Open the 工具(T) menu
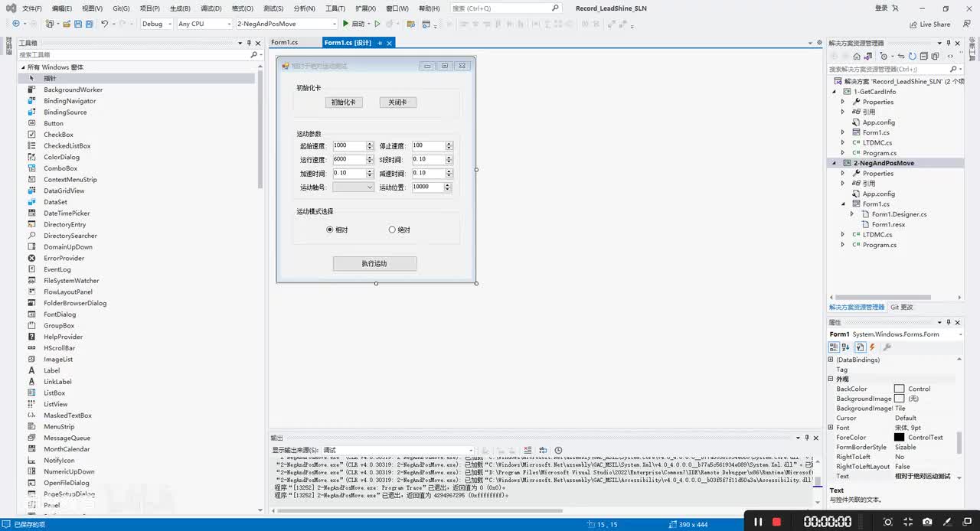Image resolution: width=980 pixels, height=531 pixels. point(335,8)
